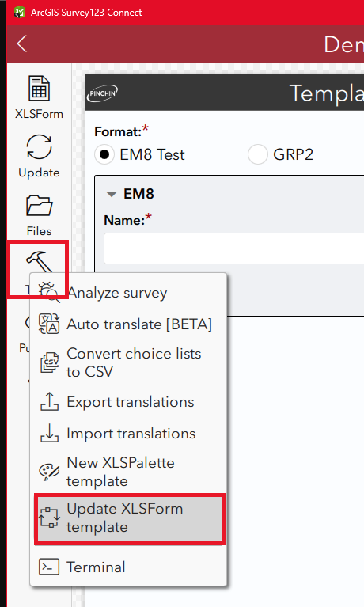Open the XLSForm spreadsheet icon
364x607 pixels.
pyautogui.click(x=39, y=89)
